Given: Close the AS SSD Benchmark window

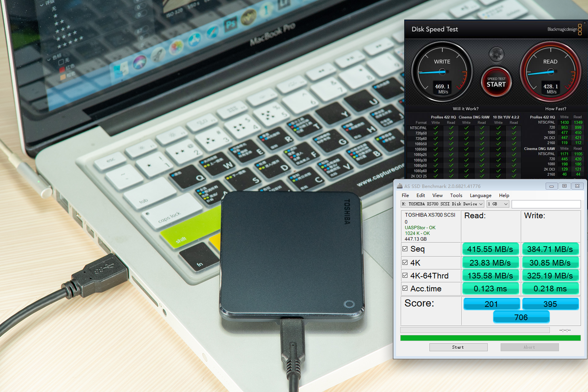Looking at the screenshot, I should point(577,186).
